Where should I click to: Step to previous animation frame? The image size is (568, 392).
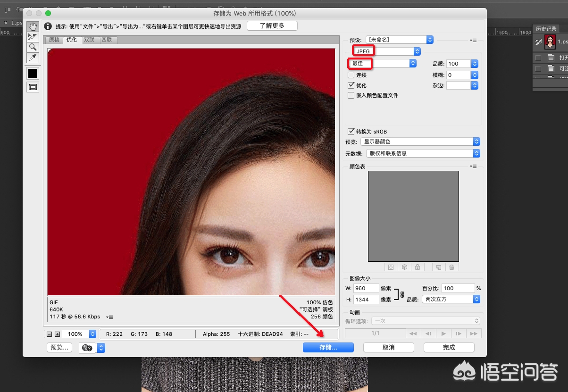pyautogui.click(x=428, y=334)
